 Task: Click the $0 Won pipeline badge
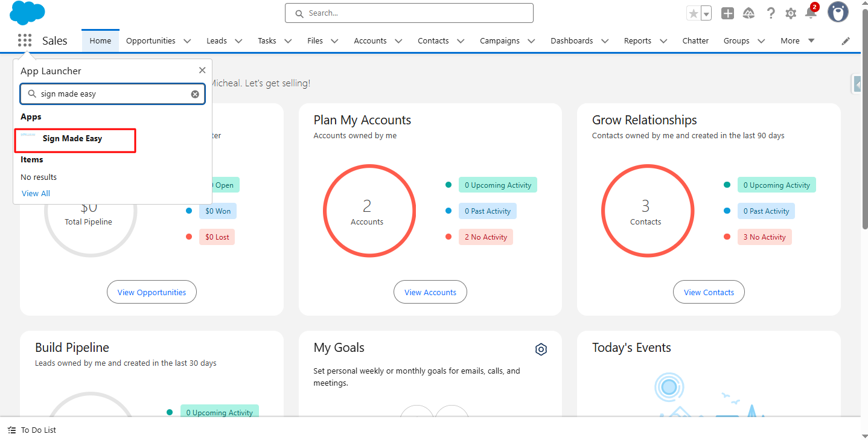pyautogui.click(x=217, y=211)
